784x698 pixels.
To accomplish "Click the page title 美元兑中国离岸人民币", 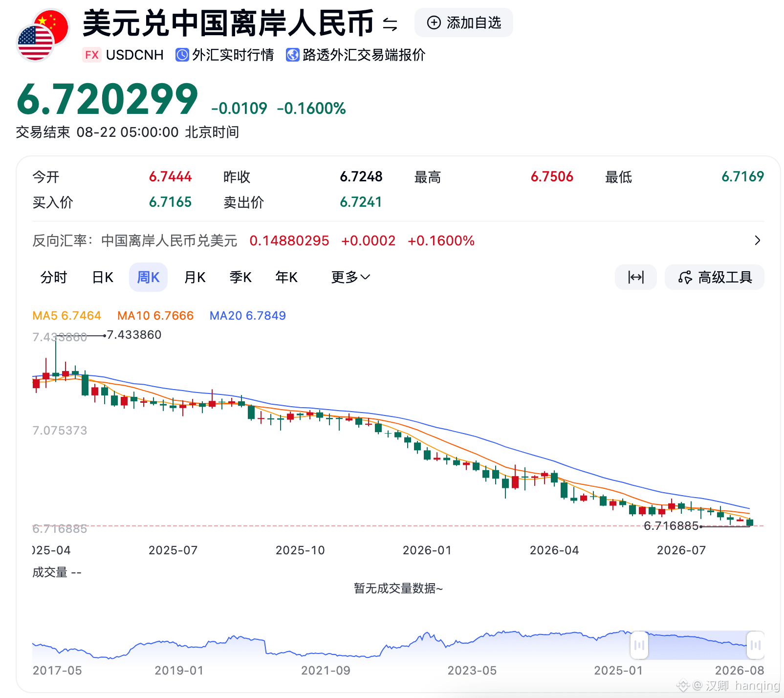I will tap(228, 23).
